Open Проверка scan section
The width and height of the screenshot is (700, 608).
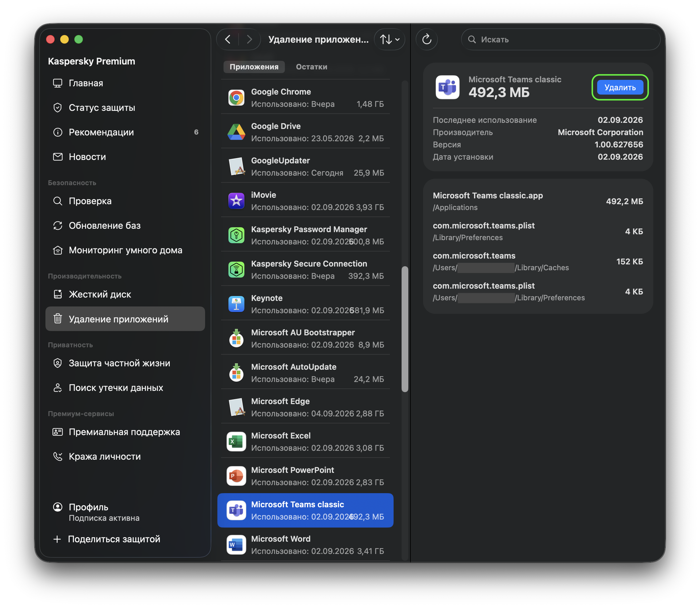[125, 201]
